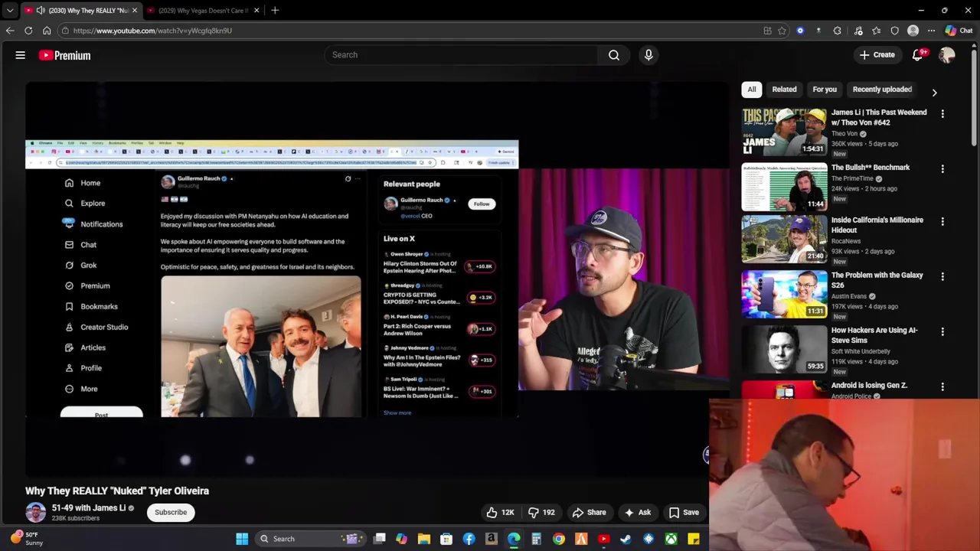Select the All filter chip

[752, 90]
